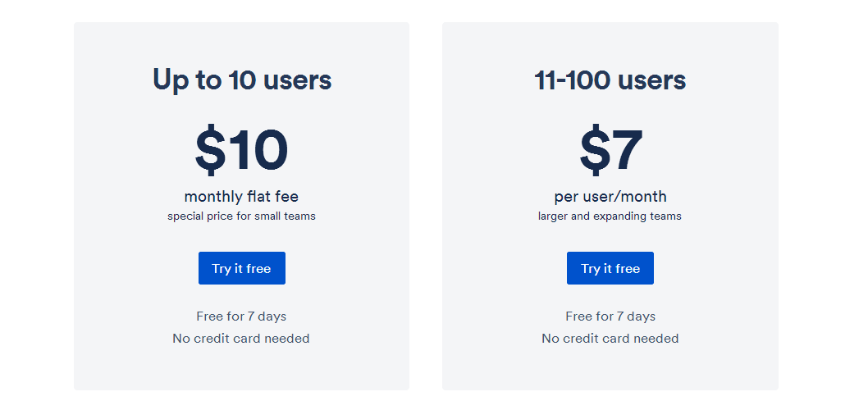Select the '11-100 users' heading
The height and width of the screenshot is (419, 868).
(x=610, y=80)
